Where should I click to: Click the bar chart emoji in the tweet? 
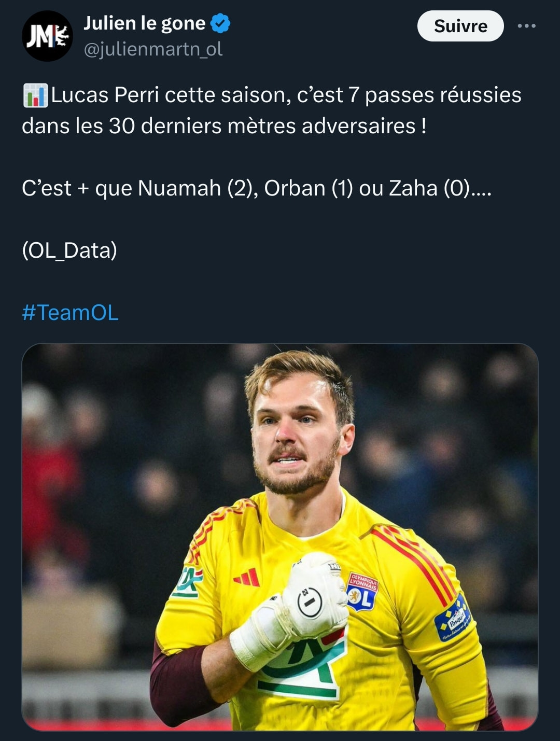(36, 95)
